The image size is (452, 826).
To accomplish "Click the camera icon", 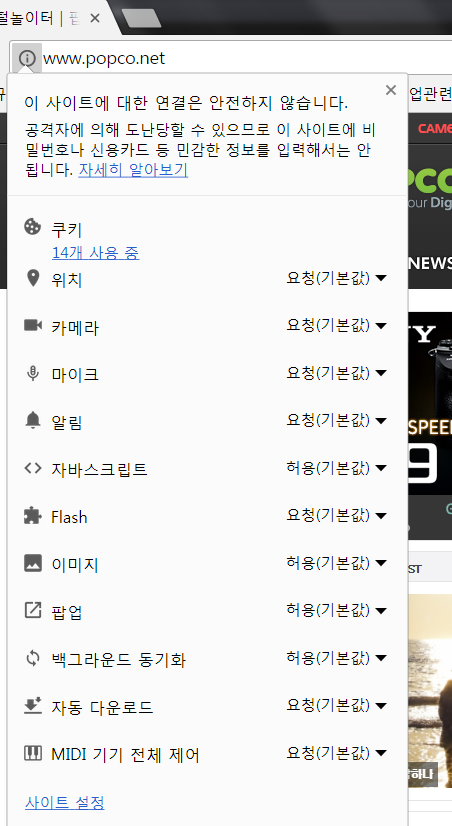I will pyautogui.click(x=33, y=325).
